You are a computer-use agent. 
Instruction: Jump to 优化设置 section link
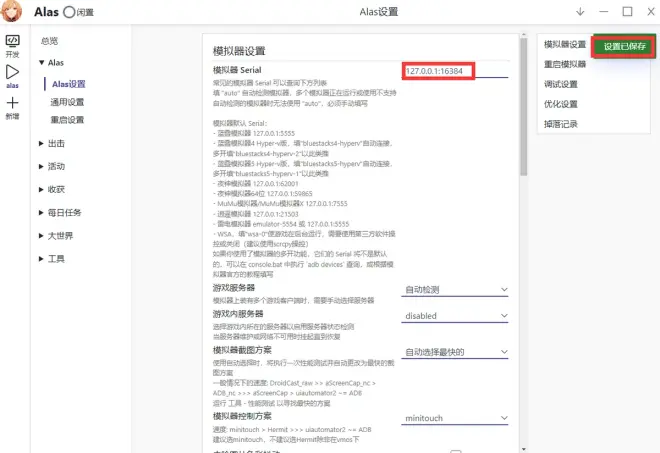coord(561,104)
